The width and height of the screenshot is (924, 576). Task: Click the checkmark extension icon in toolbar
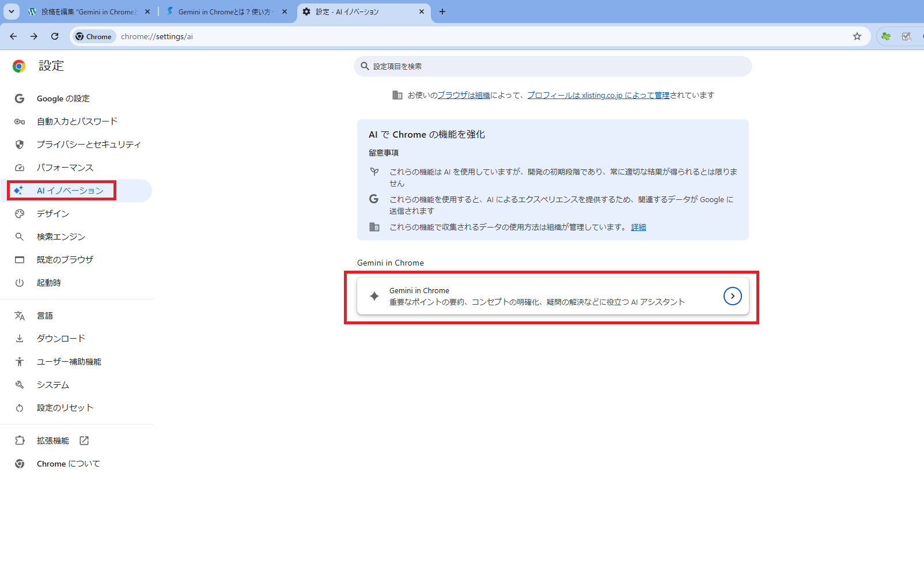(906, 36)
